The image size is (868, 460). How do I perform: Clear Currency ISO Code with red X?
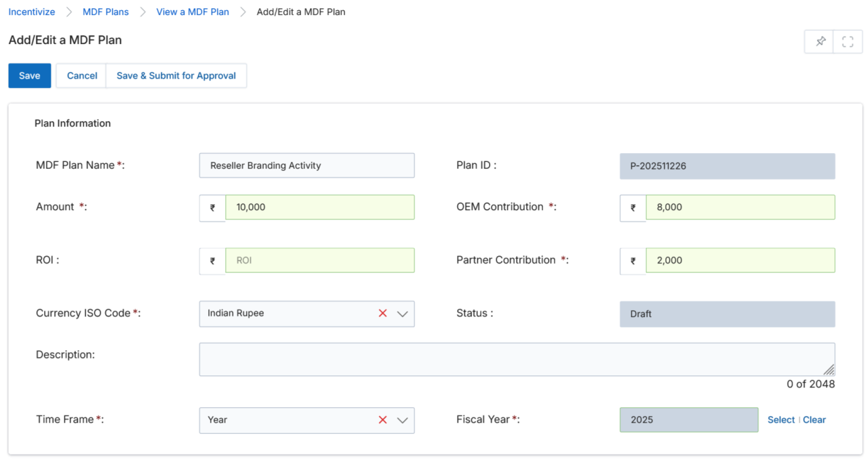[382, 314]
